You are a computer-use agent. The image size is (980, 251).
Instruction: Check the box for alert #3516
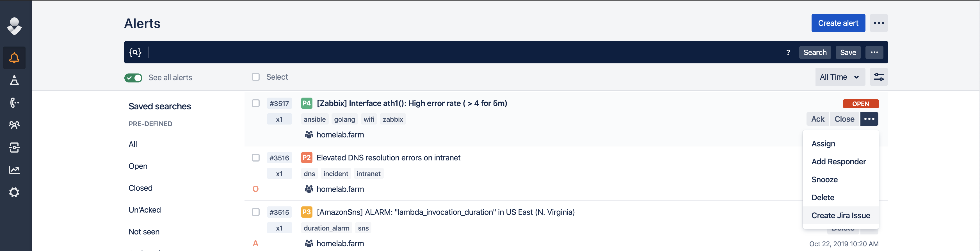point(256,157)
